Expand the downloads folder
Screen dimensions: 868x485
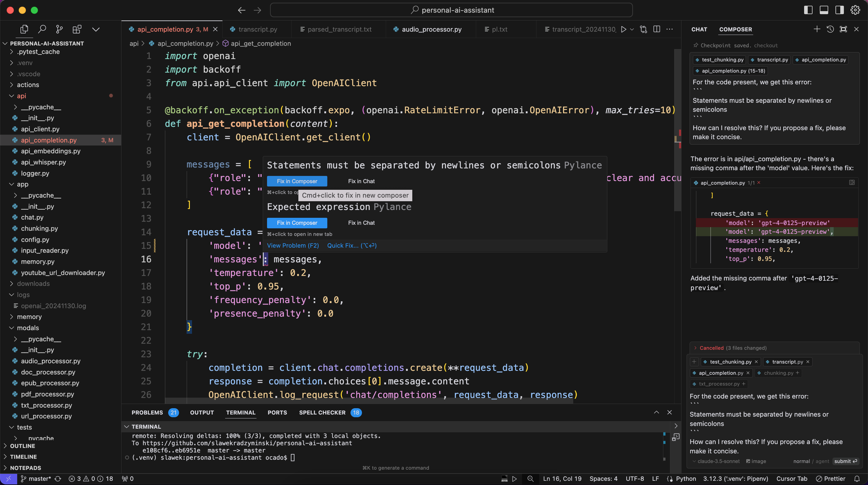[x=61, y=283]
